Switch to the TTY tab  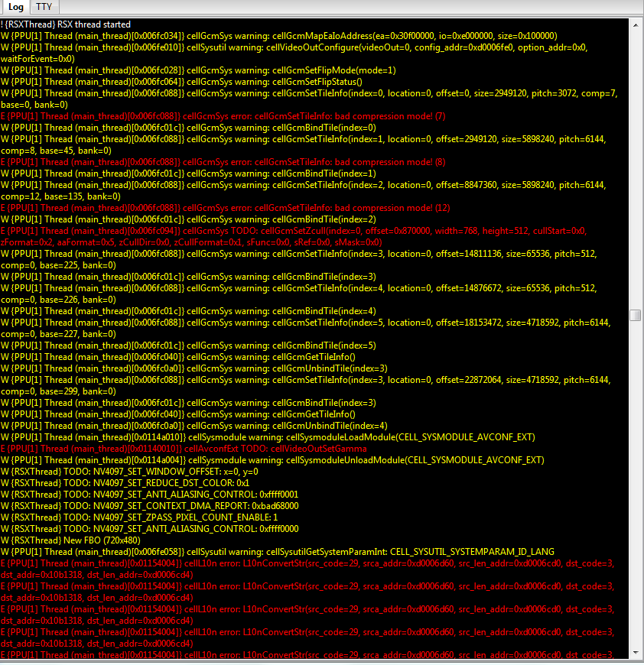point(44,7)
